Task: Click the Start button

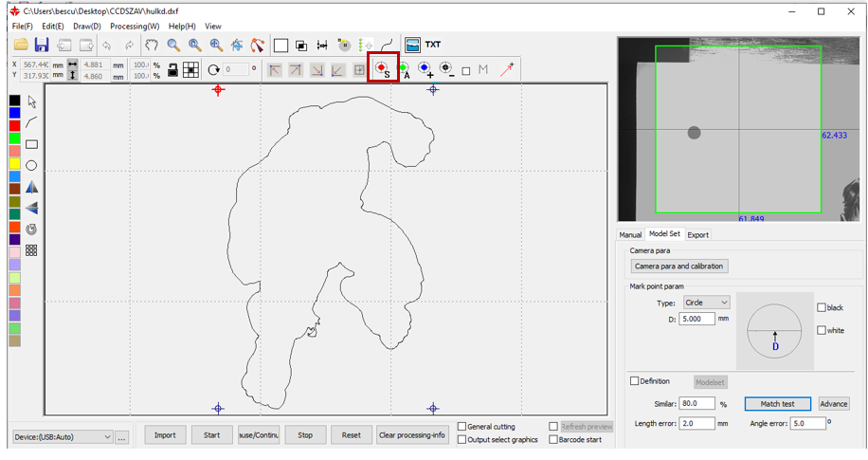Action: tap(211, 435)
